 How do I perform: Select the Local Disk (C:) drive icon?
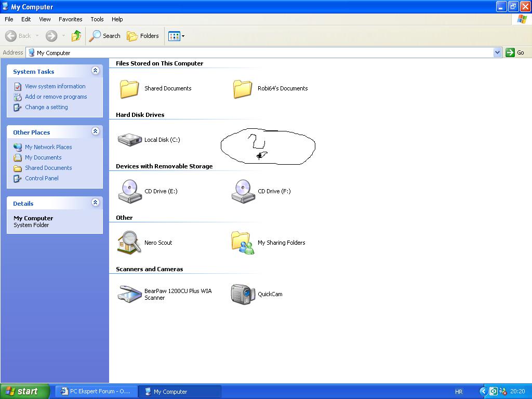click(129, 140)
